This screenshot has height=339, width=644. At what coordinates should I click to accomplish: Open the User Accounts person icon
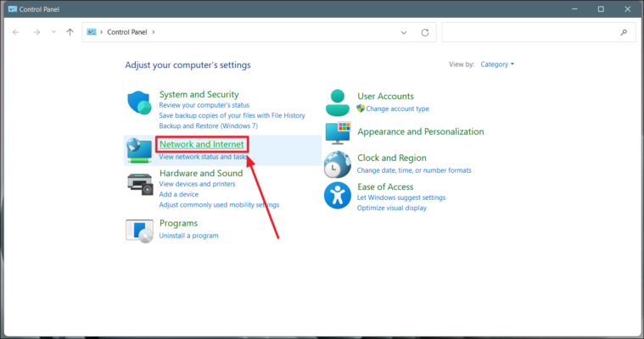point(337,103)
